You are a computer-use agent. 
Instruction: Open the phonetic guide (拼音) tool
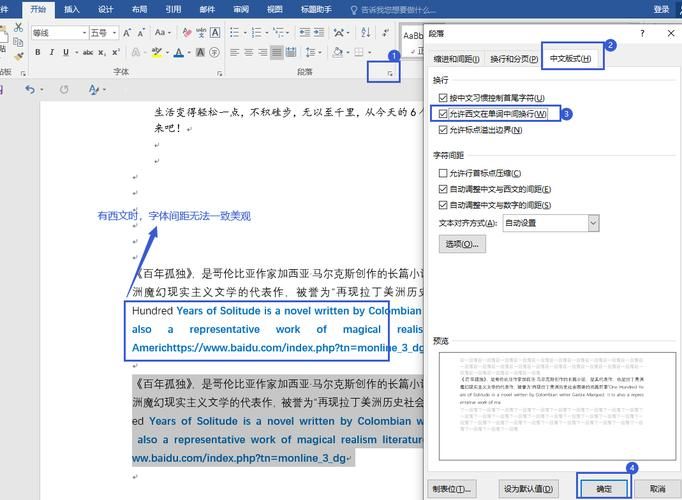[201, 33]
